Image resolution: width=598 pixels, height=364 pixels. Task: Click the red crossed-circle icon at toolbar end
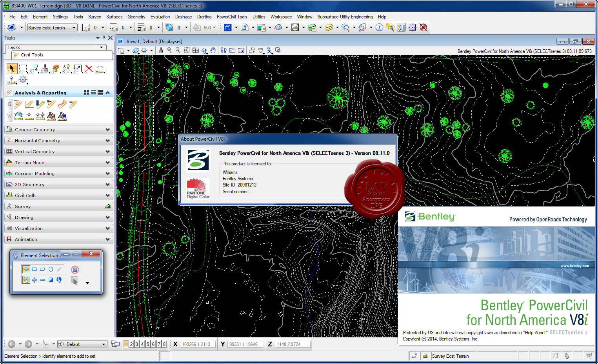coord(424,27)
